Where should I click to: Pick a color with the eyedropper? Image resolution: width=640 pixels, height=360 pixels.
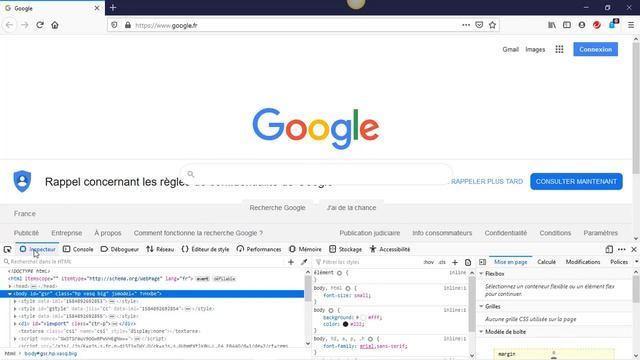coord(304,262)
